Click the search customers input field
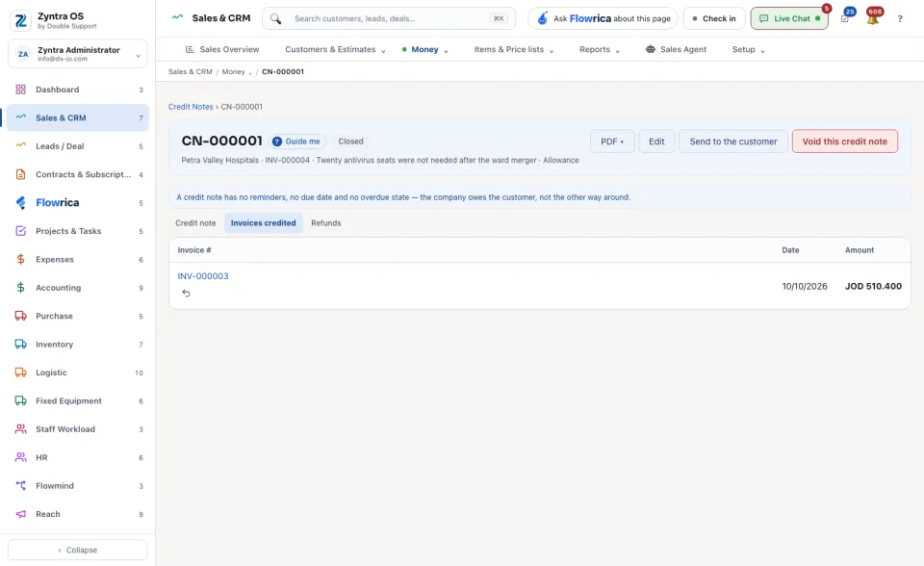This screenshot has height=566, width=924. pos(389,18)
